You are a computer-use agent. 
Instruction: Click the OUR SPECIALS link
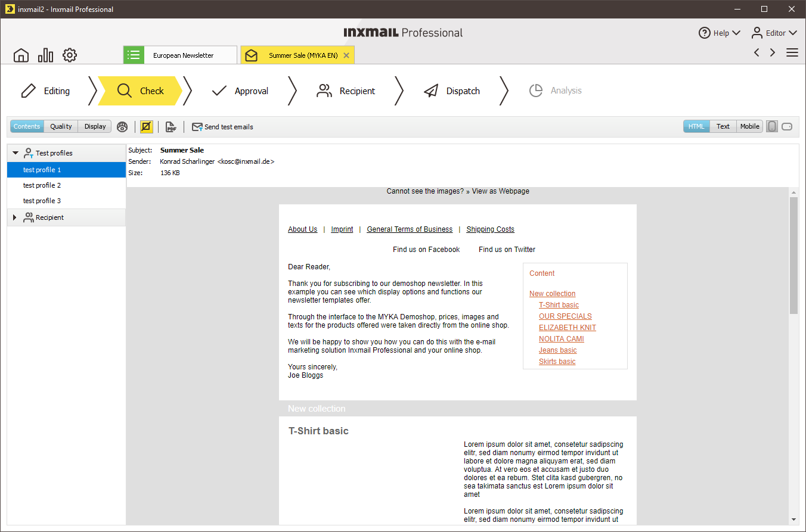[x=565, y=316]
